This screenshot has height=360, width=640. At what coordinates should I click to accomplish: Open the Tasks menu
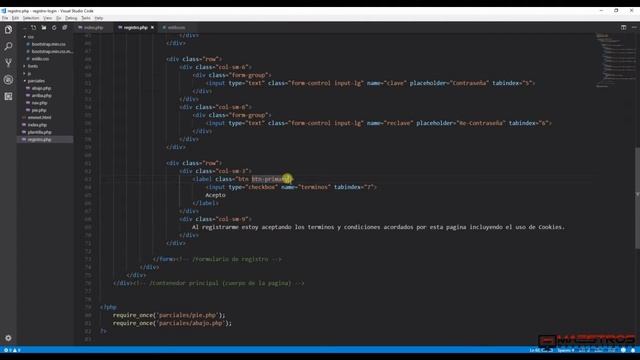coord(86,18)
